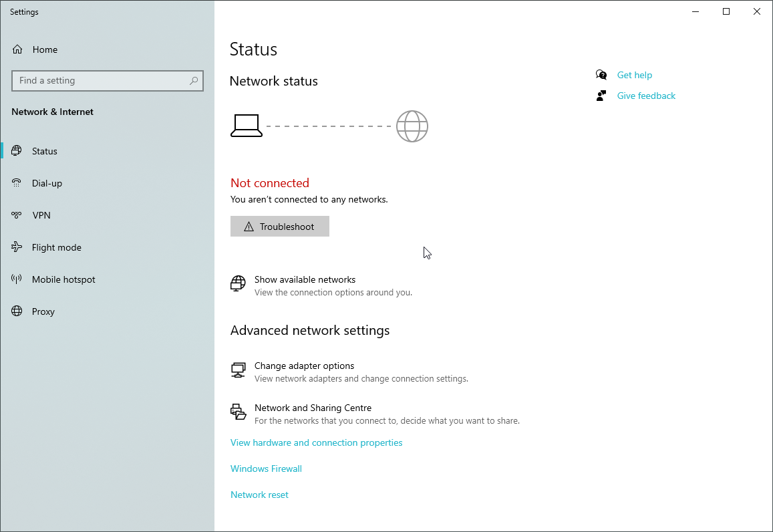
Task: Click the Status globe icon in sidebar
Action: click(x=17, y=150)
